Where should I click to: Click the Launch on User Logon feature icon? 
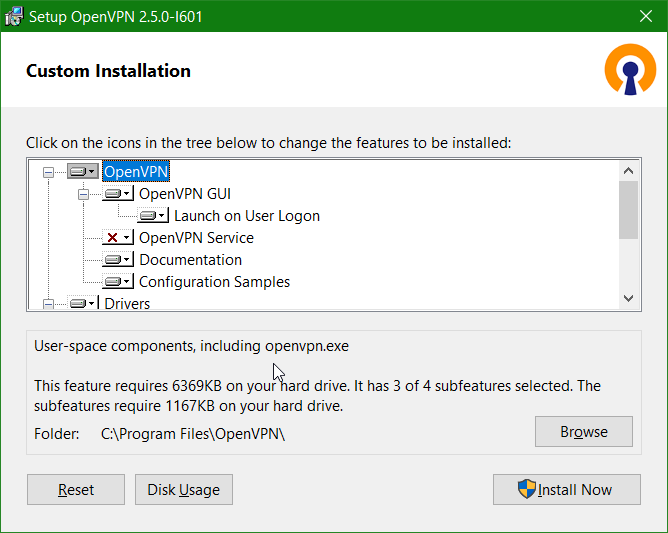pos(151,216)
